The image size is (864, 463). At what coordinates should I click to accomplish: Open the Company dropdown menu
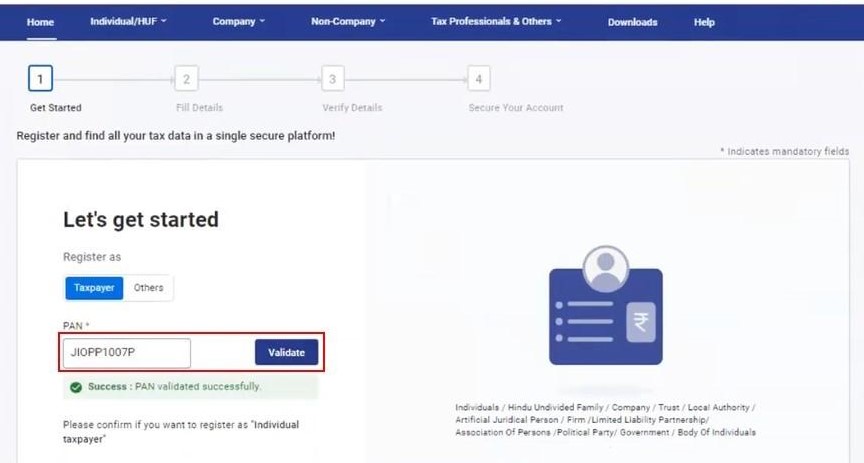coord(239,21)
